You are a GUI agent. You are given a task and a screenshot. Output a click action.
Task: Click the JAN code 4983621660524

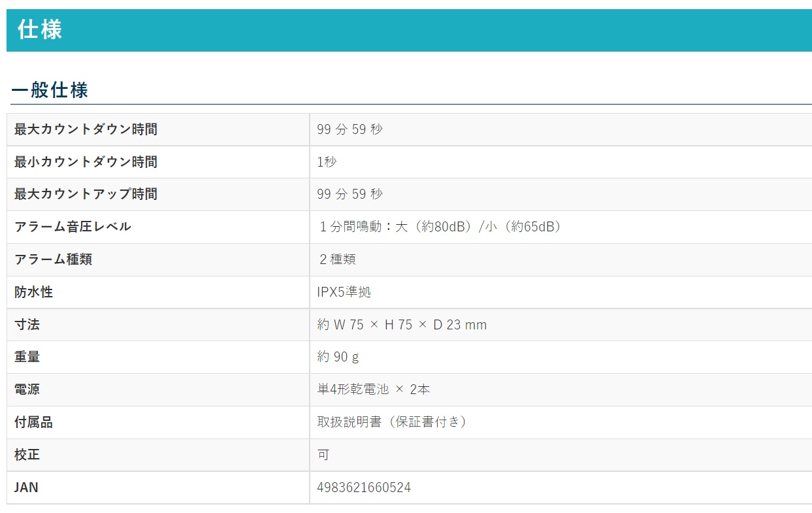click(x=364, y=488)
